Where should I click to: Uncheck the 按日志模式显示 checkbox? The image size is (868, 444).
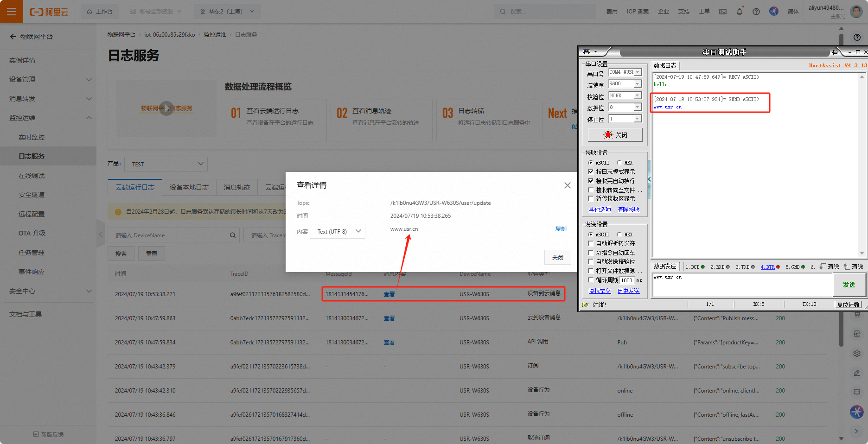(x=591, y=171)
